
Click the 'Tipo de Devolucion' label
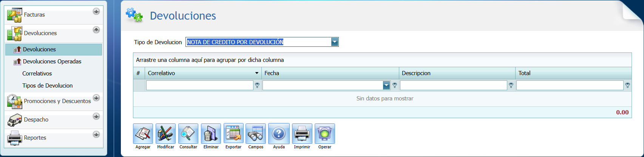coord(158,42)
